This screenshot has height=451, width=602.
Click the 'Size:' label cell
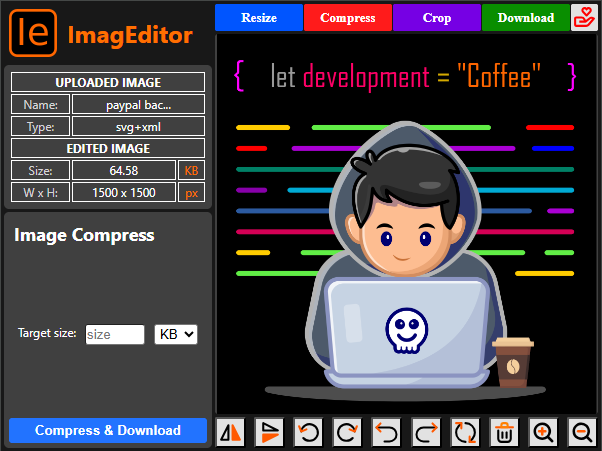(40, 170)
